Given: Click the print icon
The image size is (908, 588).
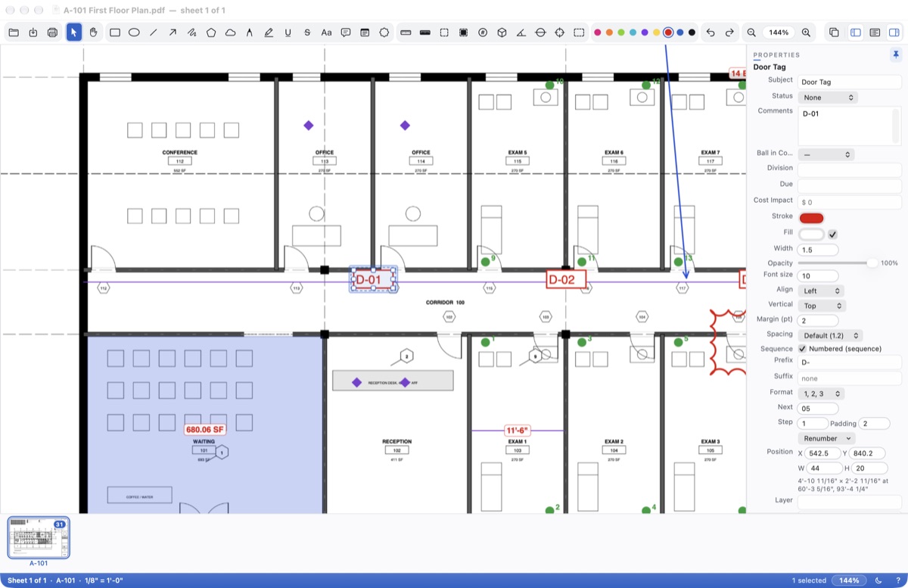Looking at the screenshot, I should pos(52,33).
